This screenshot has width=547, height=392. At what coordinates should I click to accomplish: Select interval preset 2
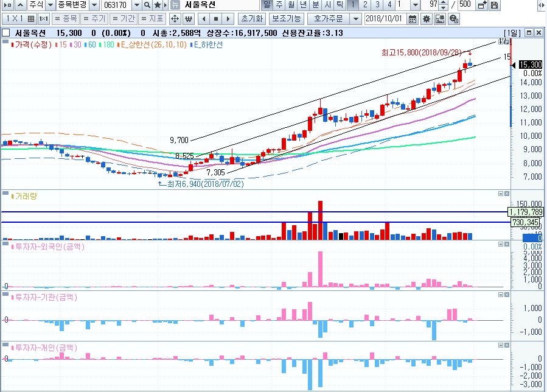coord(365,5)
